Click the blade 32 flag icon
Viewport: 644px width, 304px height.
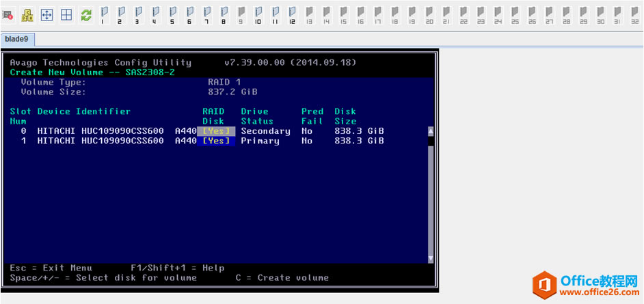[635, 15]
